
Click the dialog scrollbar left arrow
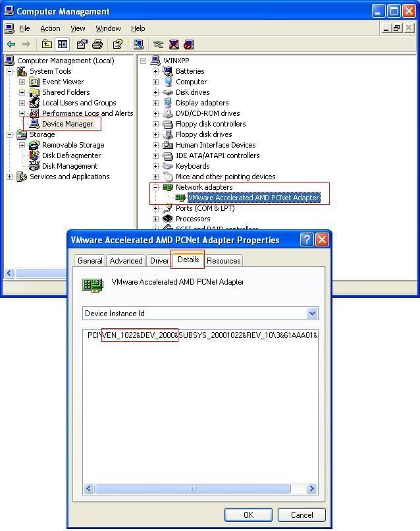point(89,488)
